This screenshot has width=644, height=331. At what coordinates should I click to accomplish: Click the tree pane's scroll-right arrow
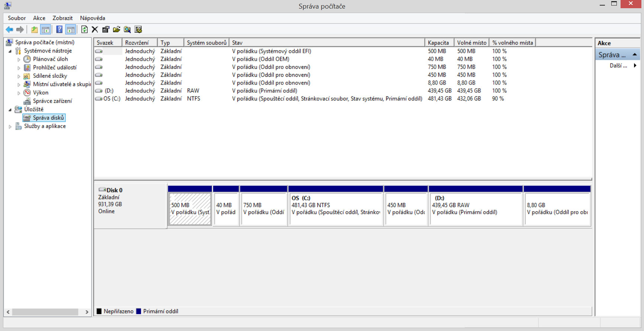[87, 312]
